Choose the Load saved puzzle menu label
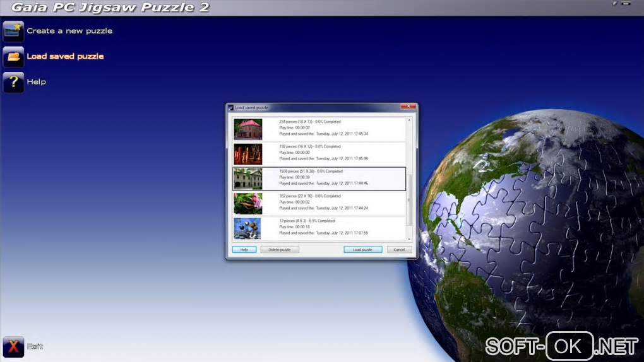This screenshot has height=362, width=644. [x=65, y=56]
